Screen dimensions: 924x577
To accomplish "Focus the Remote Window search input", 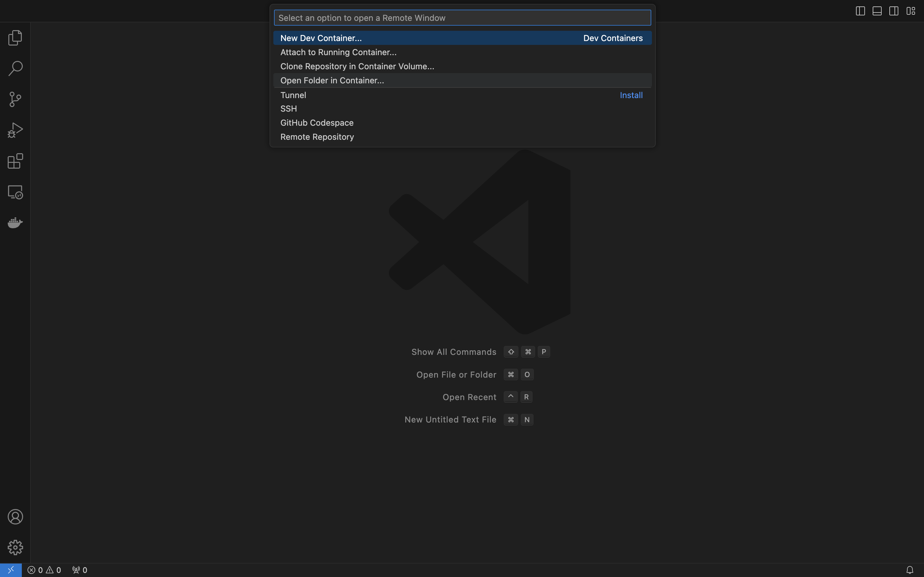I will click(x=462, y=18).
